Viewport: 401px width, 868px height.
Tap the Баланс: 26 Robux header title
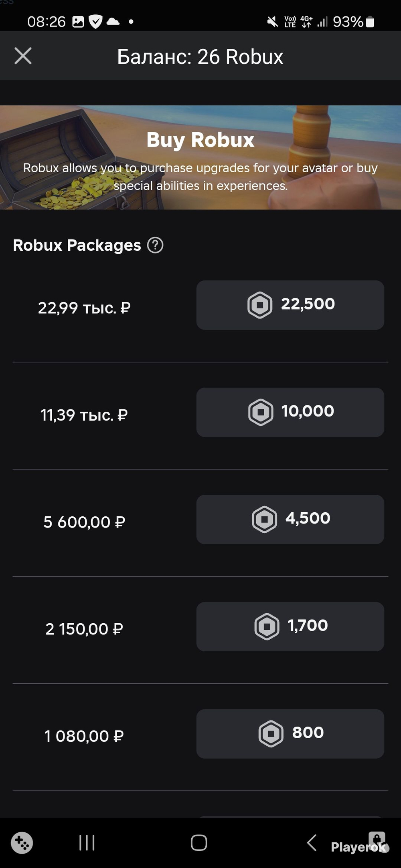[x=200, y=56]
